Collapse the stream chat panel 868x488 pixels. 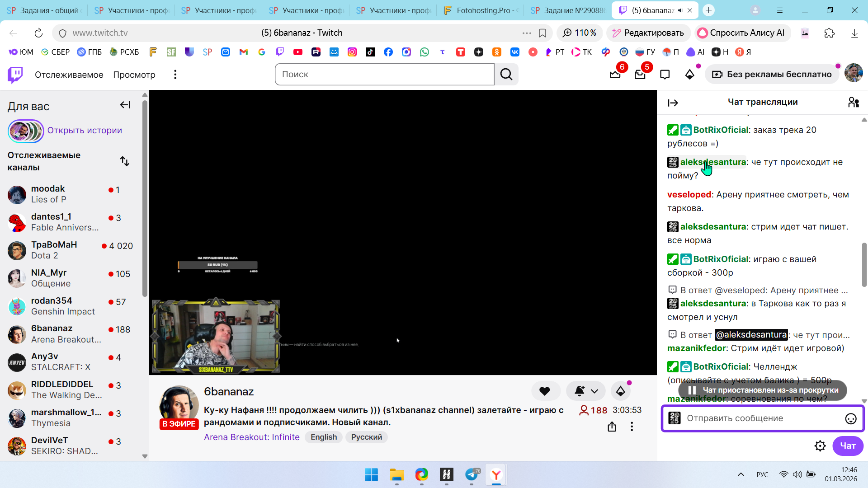(673, 103)
